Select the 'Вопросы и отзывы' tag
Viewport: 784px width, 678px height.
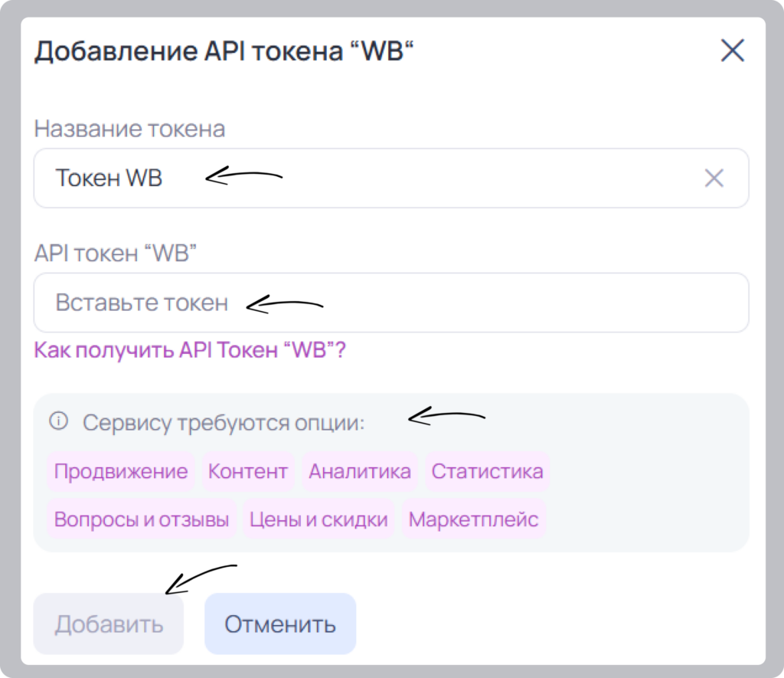click(142, 519)
